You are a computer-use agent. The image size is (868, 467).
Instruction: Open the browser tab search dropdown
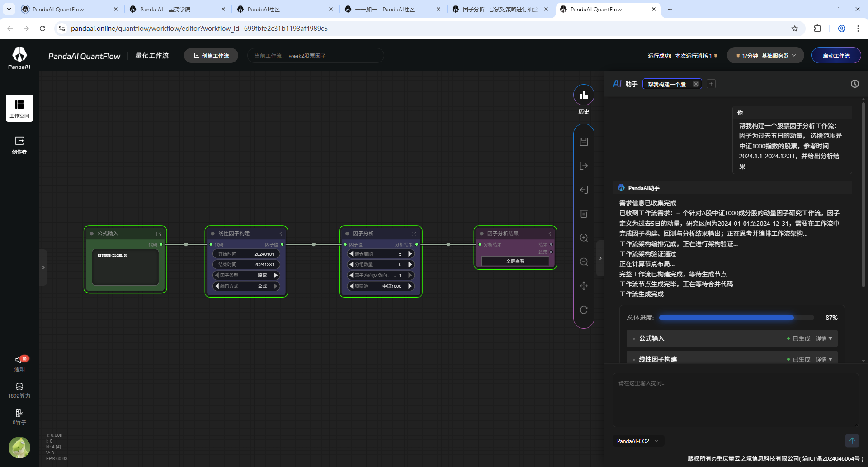point(9,9)
